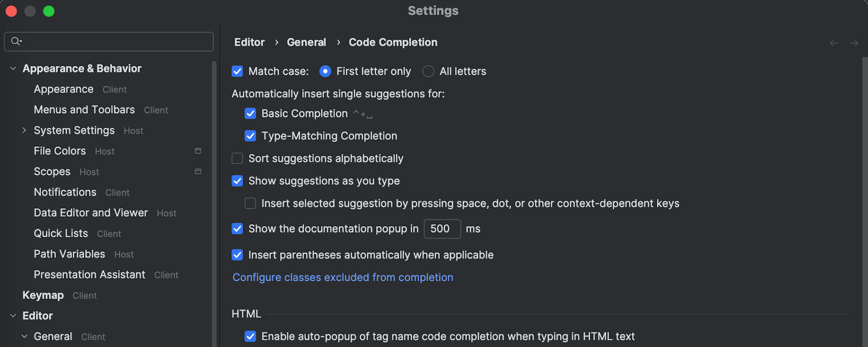Collapse the Editor tree section
This screenshot has height=347, width=868.
point(13,316)
